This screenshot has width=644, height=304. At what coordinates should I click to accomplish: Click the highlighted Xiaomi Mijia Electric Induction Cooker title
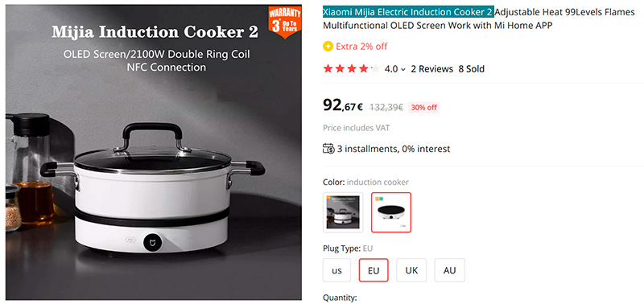coord(408,12)
